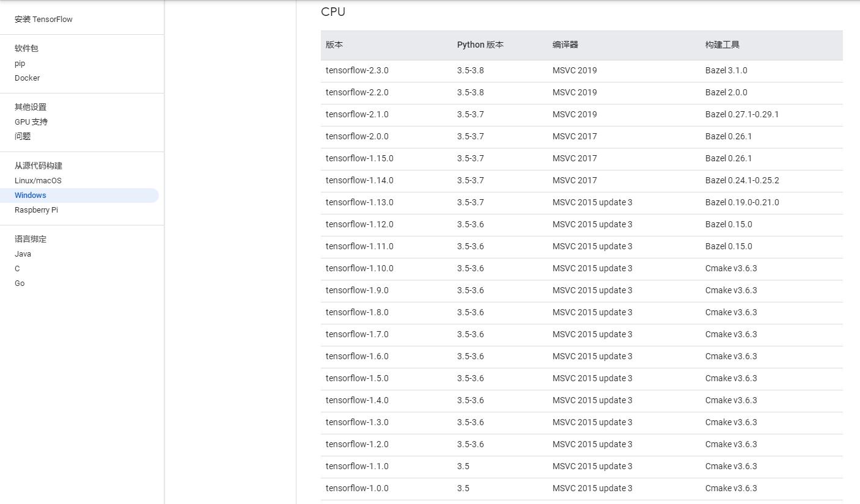
Task: Click 3.5-3.7 in tensorflow-2.1.0 row
Action: pos(471,114)
